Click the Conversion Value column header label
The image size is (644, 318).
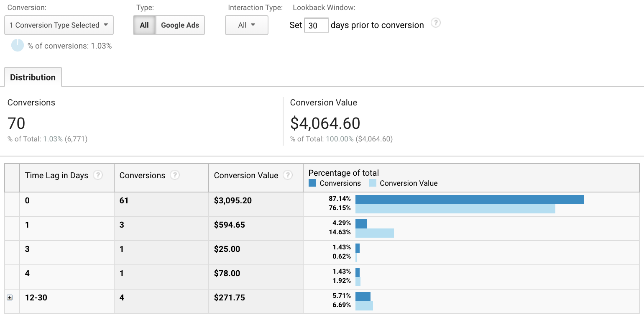click(x=246, y=175)
